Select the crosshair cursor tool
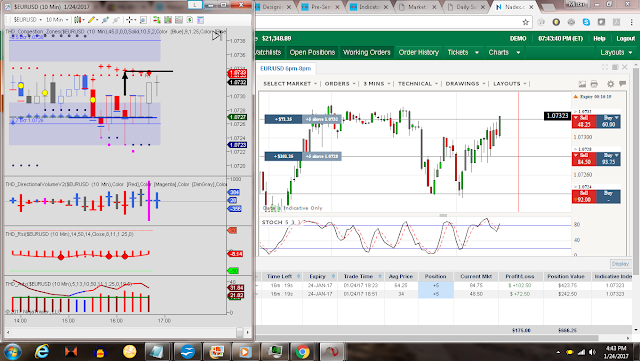Screen dimensions: 640x361 130,20
